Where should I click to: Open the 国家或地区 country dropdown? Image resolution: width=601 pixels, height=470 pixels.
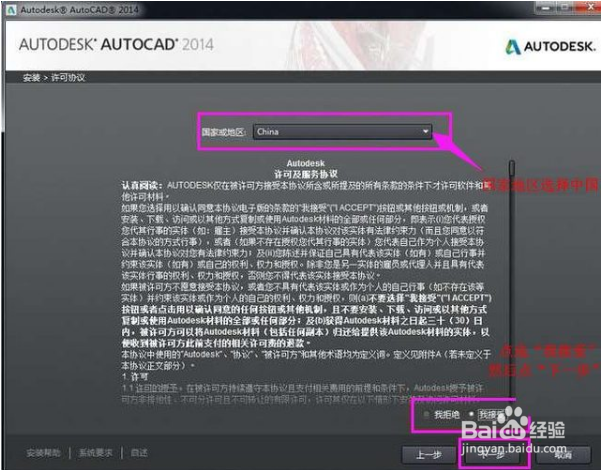[342, 131]
